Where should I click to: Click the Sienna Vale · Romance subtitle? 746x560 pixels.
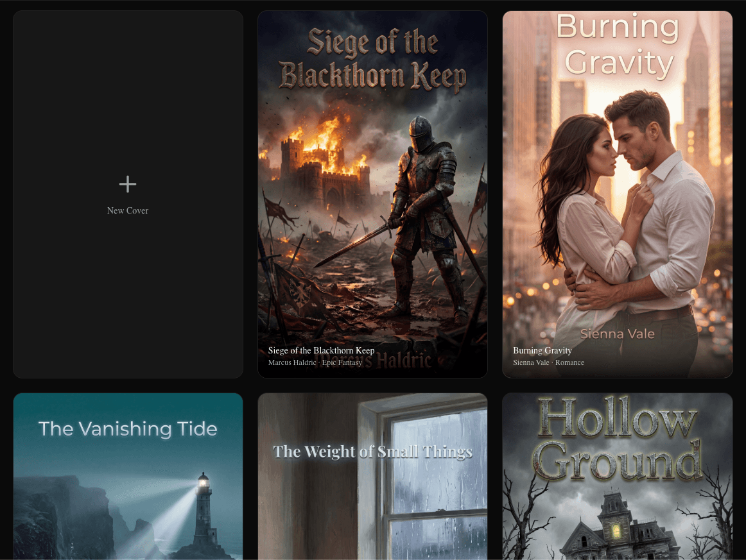pos(548,362)
